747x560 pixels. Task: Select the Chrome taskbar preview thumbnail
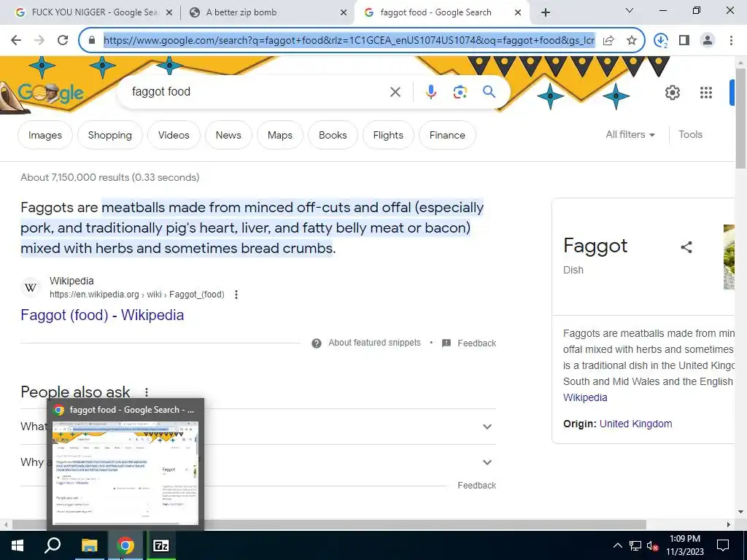coord(125,472)
